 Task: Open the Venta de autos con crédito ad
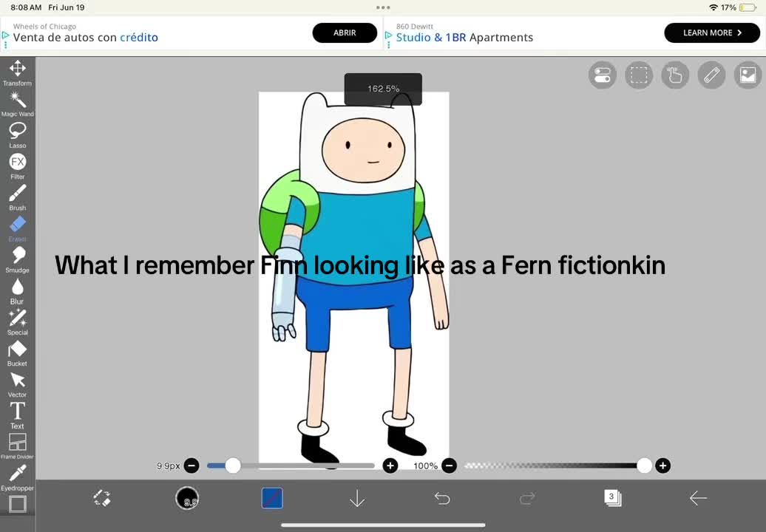[x=86, y=38]
